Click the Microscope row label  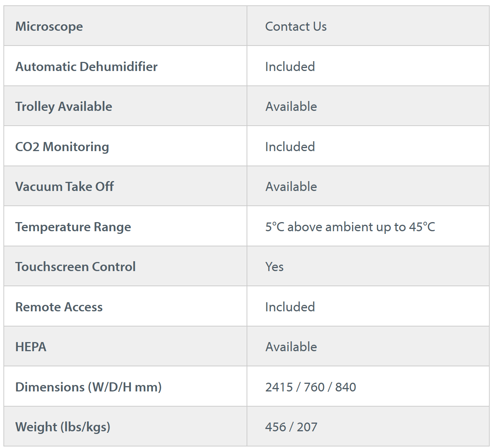pos(49,27)
